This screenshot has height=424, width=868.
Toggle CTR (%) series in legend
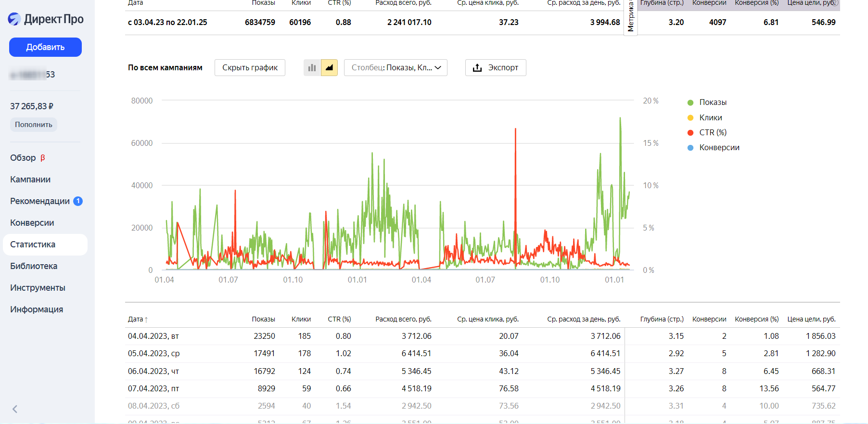point(713,133)
